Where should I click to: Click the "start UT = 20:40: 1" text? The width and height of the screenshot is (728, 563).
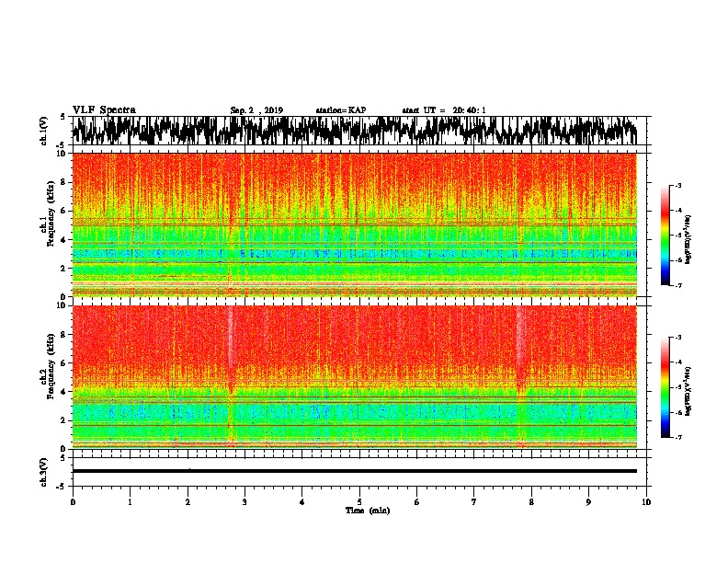click(x=444, y=110)
